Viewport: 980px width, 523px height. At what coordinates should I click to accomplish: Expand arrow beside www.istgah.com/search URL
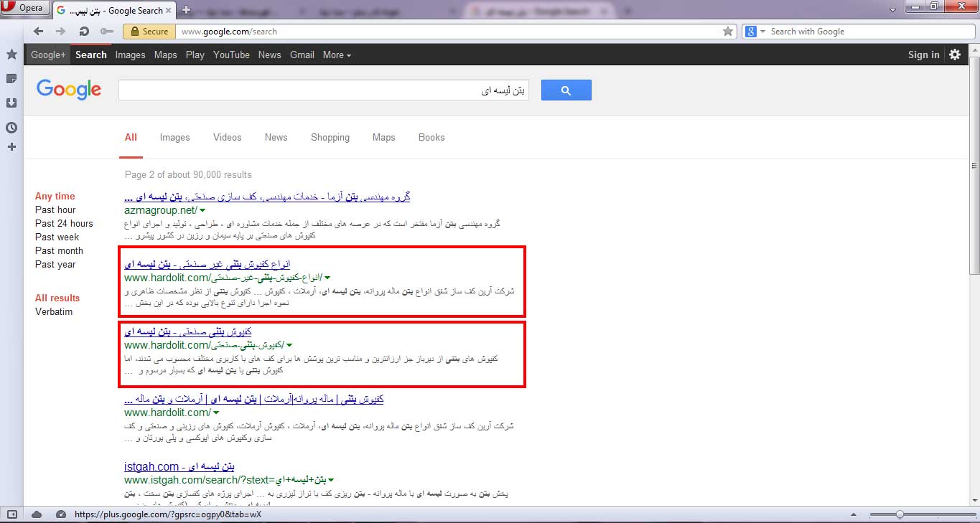(332, 480)
